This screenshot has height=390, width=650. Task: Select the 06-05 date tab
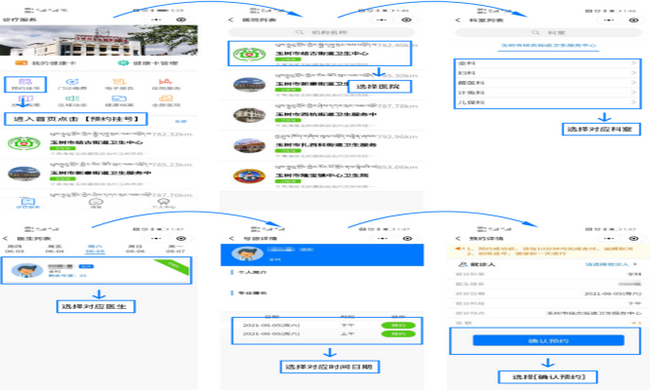[x=95, y=249]
